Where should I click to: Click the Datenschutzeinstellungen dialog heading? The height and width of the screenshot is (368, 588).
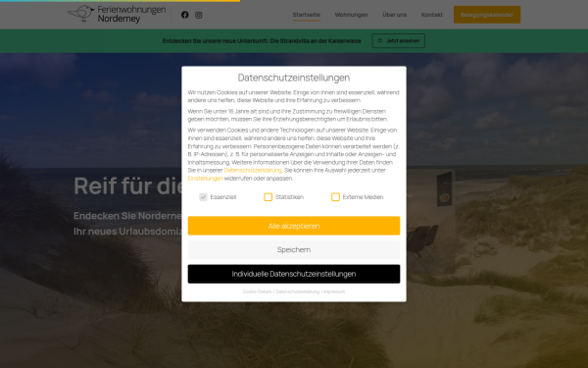tap(294, 78)
